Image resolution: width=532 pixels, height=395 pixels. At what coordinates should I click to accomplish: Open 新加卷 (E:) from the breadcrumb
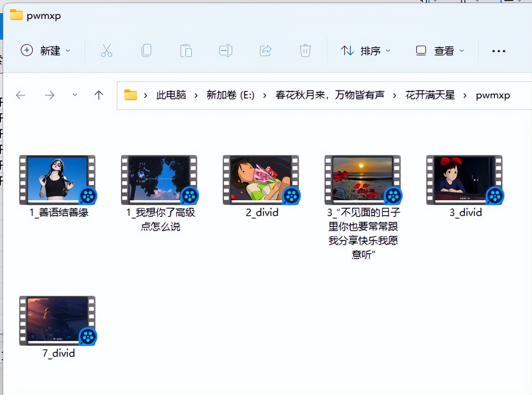tap(230, 95)
